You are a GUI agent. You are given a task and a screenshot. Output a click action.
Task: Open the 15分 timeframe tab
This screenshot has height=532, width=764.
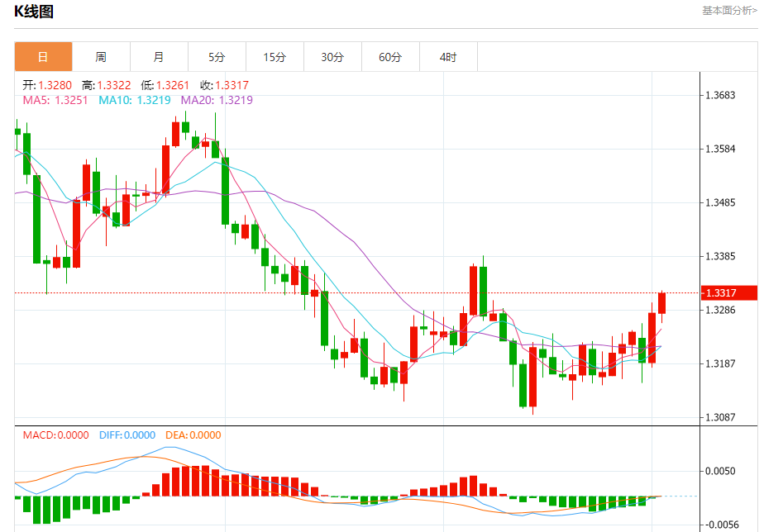tap(275, 57)
